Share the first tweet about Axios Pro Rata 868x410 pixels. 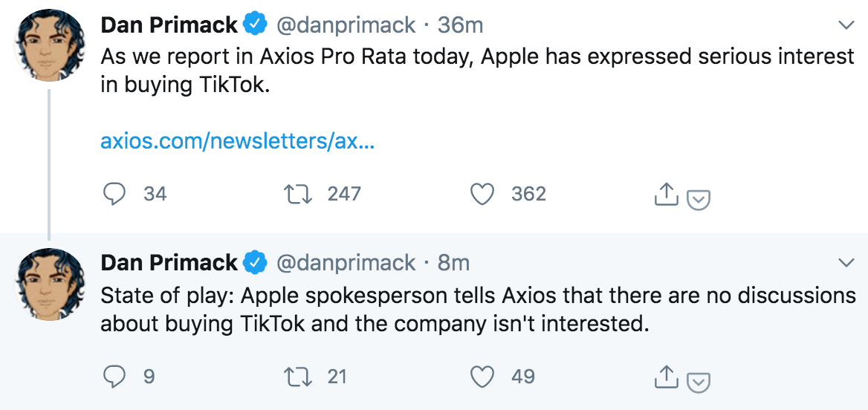pos(666,195)
